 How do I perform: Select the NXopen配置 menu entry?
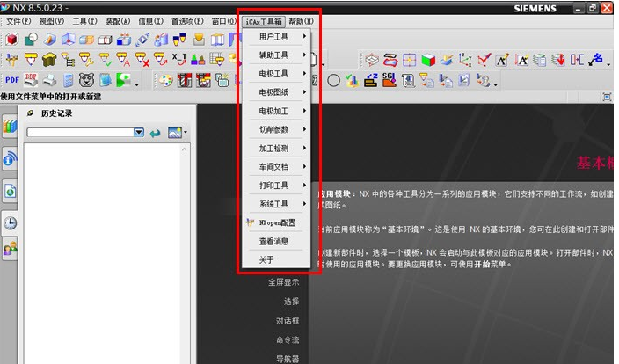click(277, 222)
